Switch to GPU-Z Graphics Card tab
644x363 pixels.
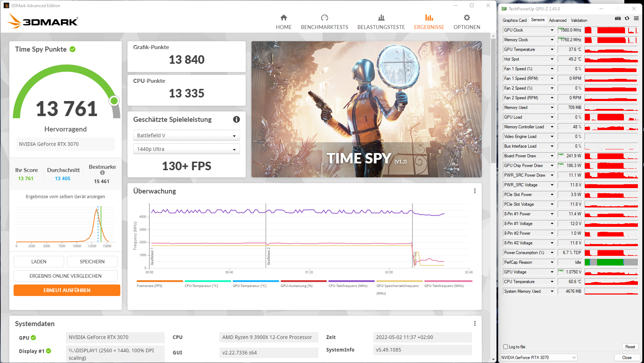click(x=515, y=20)
